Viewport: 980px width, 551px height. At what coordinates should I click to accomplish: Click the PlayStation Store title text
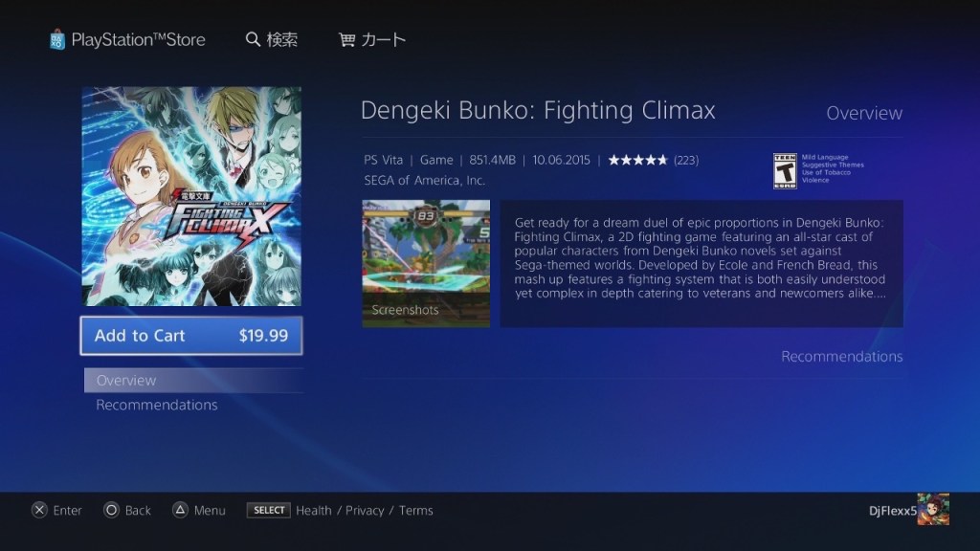click(138, 40)
